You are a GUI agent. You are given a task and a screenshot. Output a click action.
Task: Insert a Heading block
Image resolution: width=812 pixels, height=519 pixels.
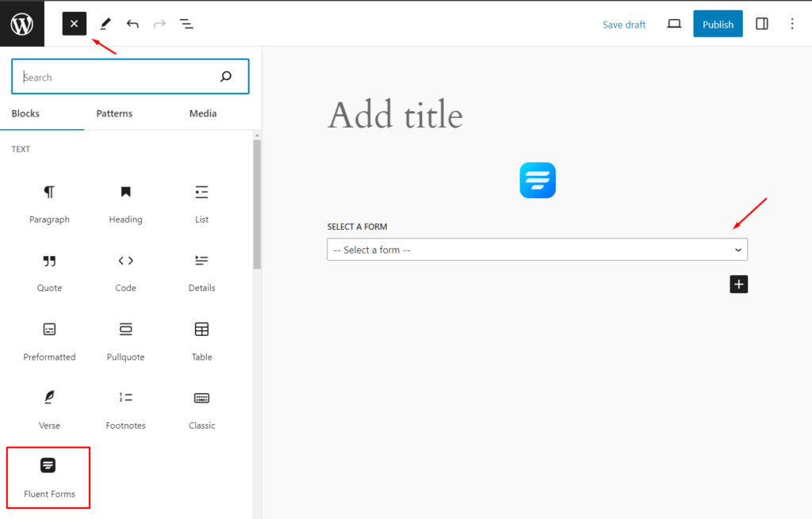click(x=125, y=204)
